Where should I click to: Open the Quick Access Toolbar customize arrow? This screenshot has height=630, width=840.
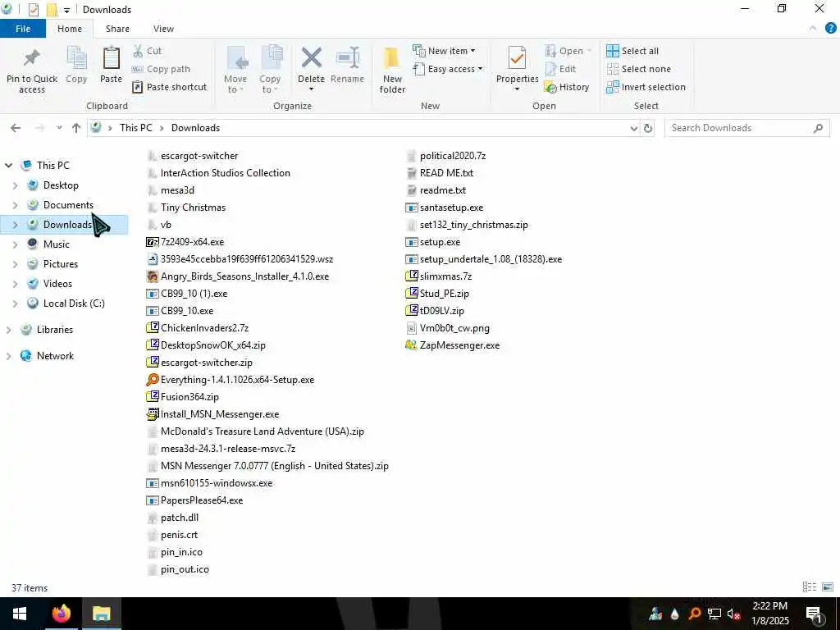[x=66, y=10]
